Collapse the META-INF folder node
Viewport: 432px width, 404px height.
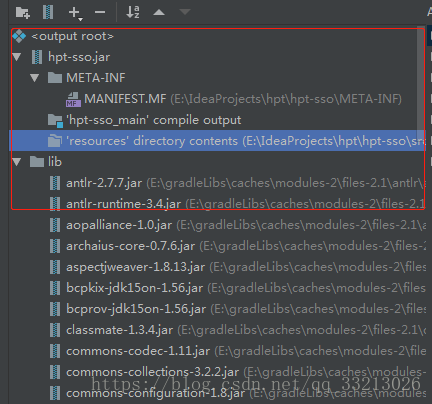[x=34, y=78]
